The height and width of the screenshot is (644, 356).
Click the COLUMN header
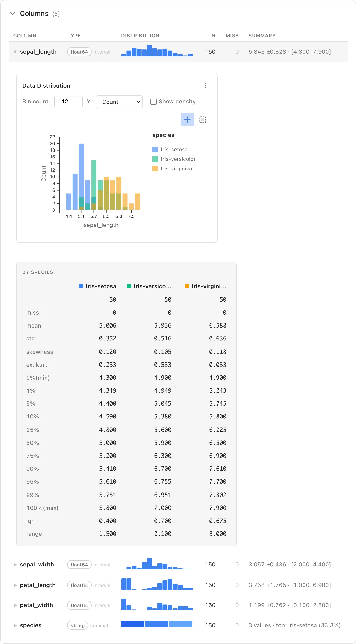(25, 36)
